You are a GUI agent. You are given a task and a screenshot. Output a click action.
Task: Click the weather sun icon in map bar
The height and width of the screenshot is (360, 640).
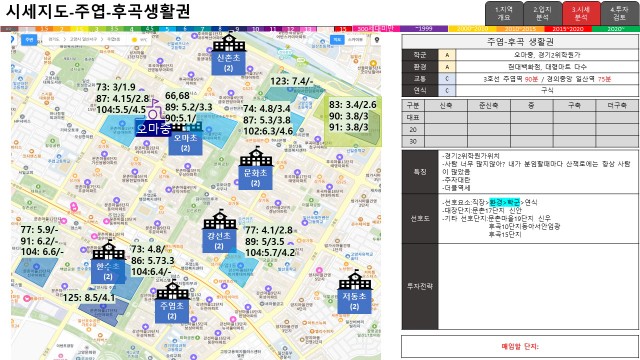[134, 40]
